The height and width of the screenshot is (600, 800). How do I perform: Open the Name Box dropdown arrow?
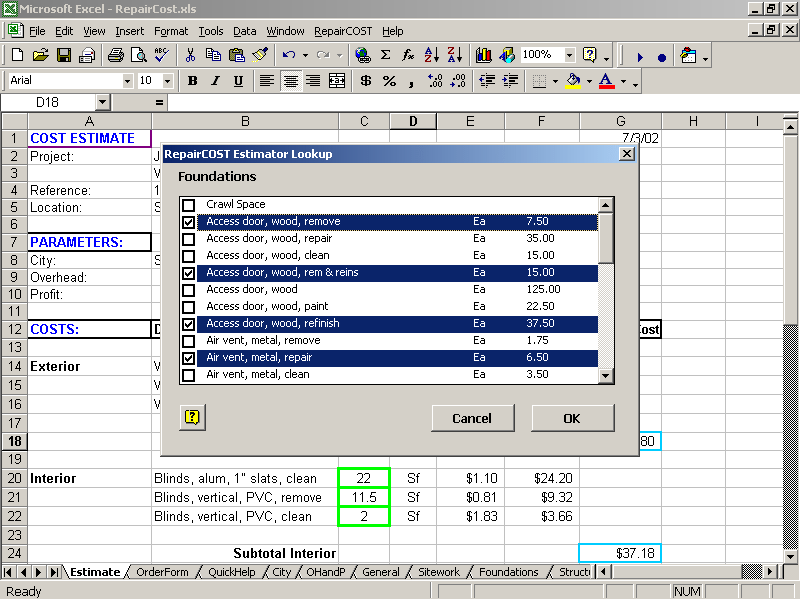click(x=102, y=102)
